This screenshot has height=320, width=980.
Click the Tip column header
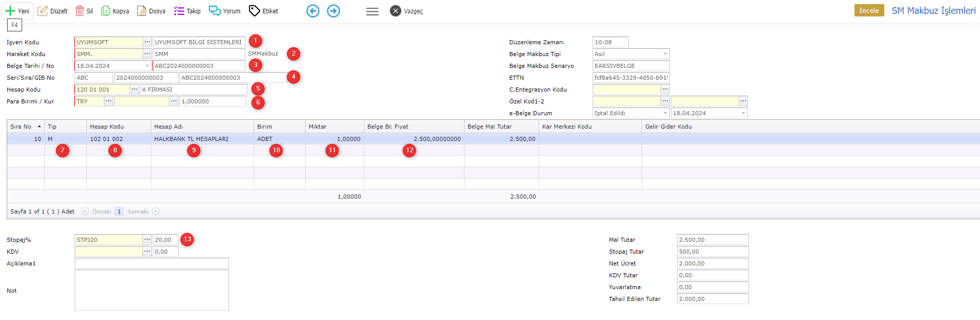pos(65,127)
